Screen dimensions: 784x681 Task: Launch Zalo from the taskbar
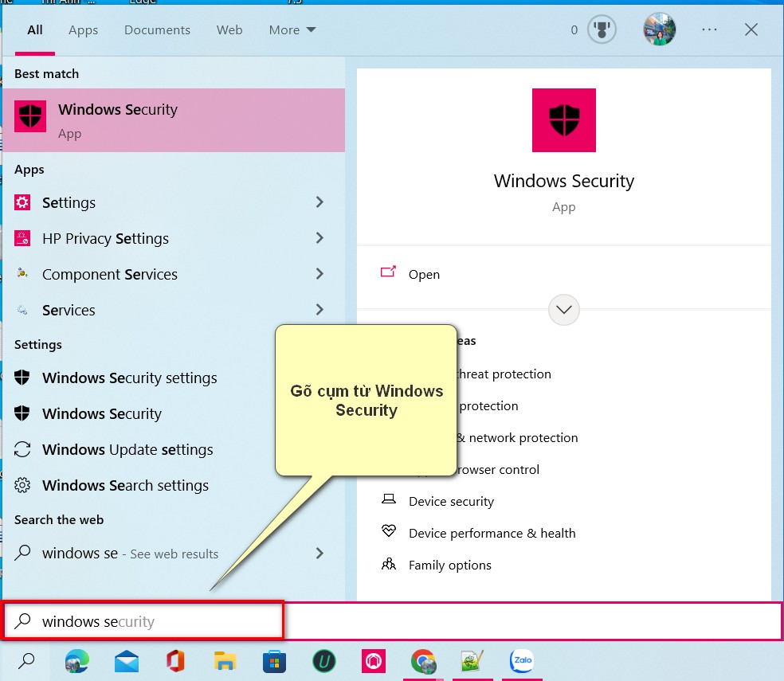point(522,660)
